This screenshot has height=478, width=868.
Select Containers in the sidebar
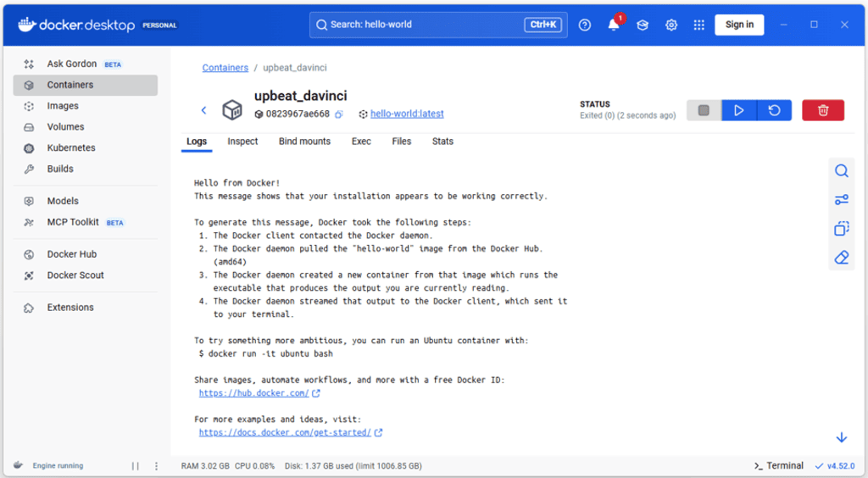[86, 85]
